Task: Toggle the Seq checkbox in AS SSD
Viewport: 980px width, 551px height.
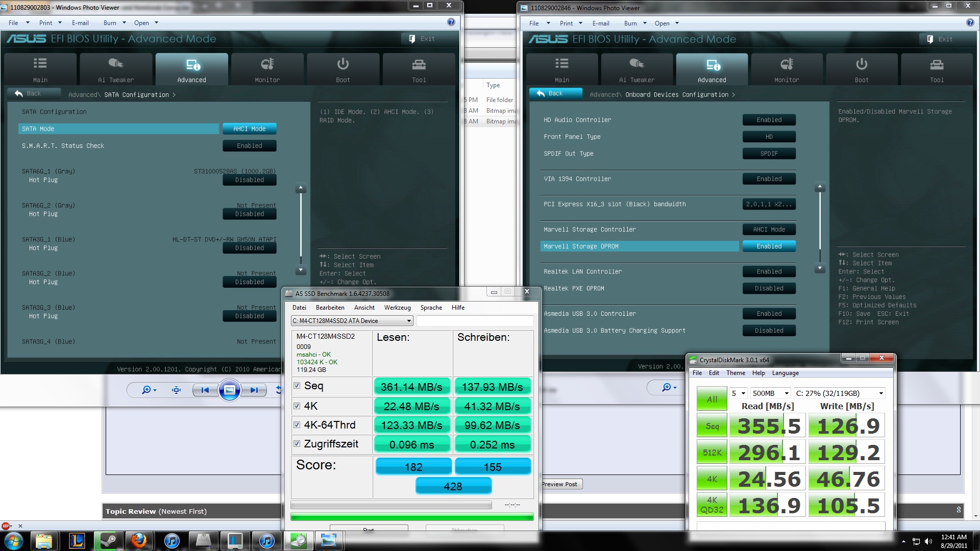Action: coord(297,386)
